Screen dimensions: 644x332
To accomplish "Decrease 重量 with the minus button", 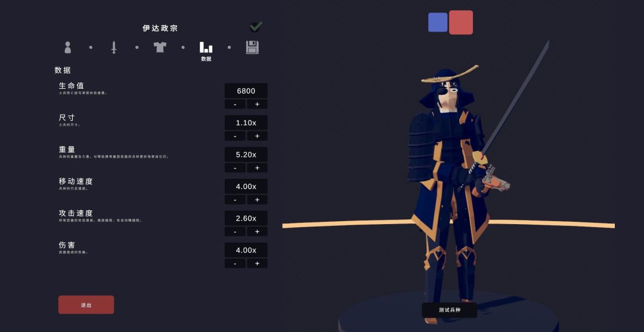I will (x=235, y=168).
